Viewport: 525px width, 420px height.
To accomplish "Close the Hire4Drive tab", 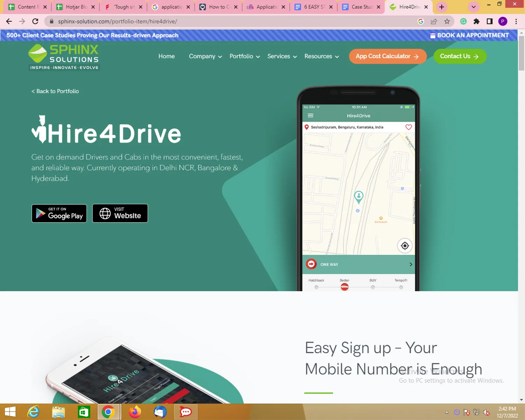I will point(426,7).
